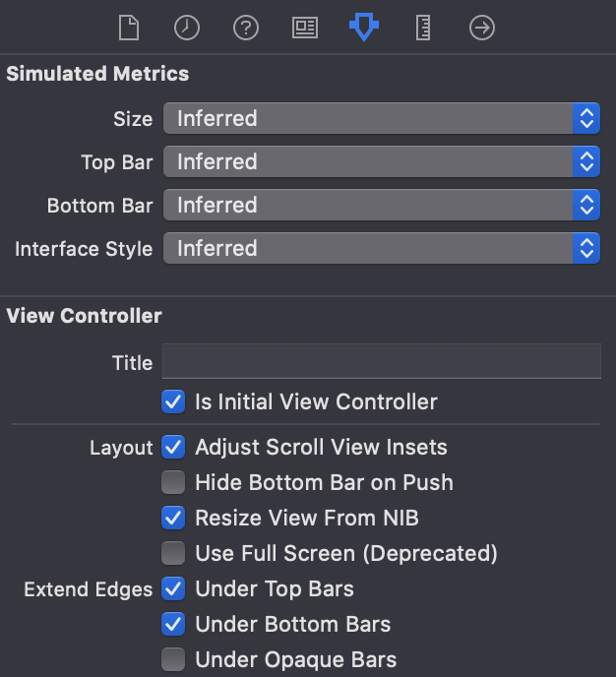Viewport: 616px width, 677px height.
Task: Disable Adjust Scroll View Insets
Action: pyautogui.click(x=173, y=447)
